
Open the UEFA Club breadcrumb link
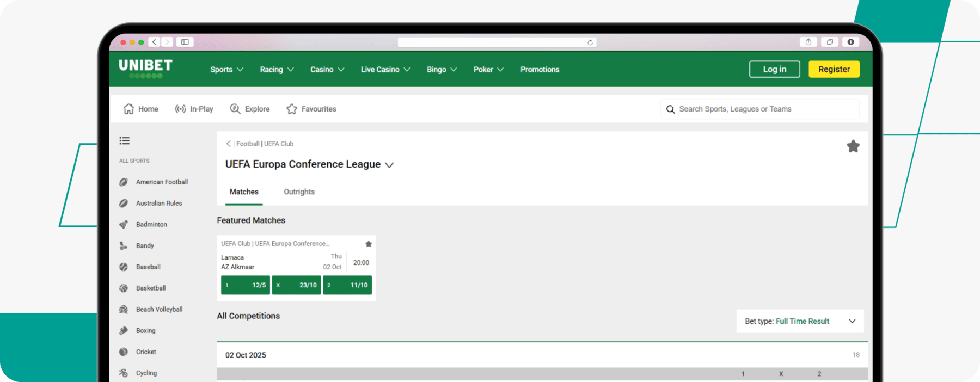click(x=279, y=144)
